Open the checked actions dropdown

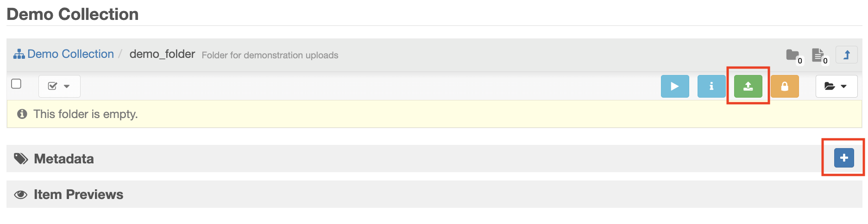pyautogui.click(x=59, y=86)
